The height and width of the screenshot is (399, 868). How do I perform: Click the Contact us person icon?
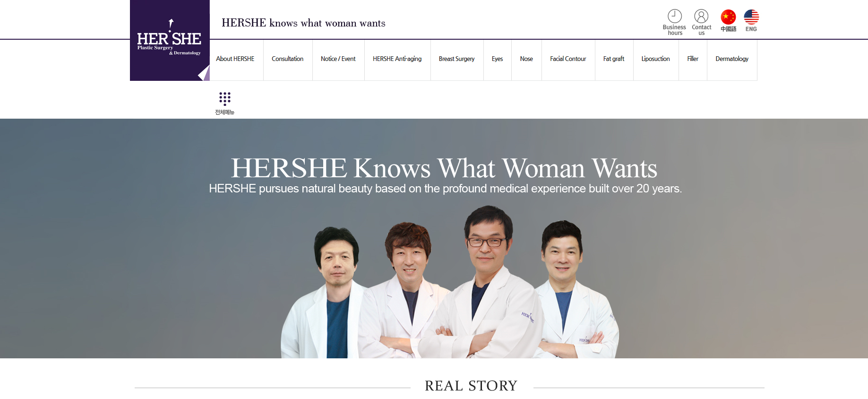pyautogui.click(x=701, y=16)
